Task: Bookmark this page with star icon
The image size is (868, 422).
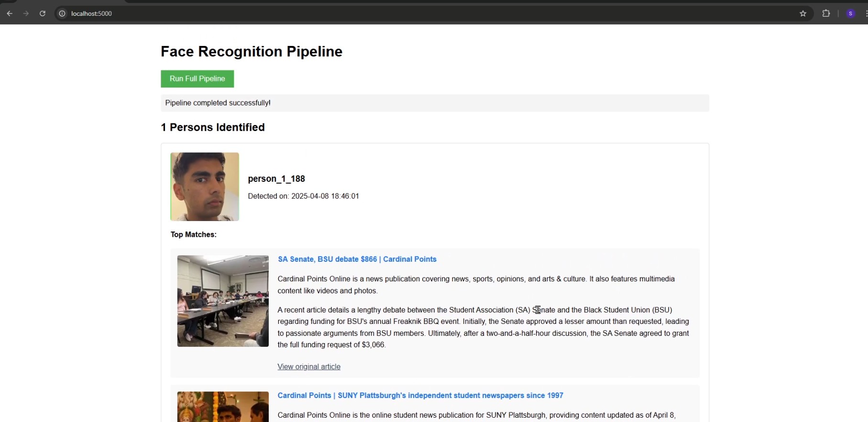Action: (x=803, y=13)
